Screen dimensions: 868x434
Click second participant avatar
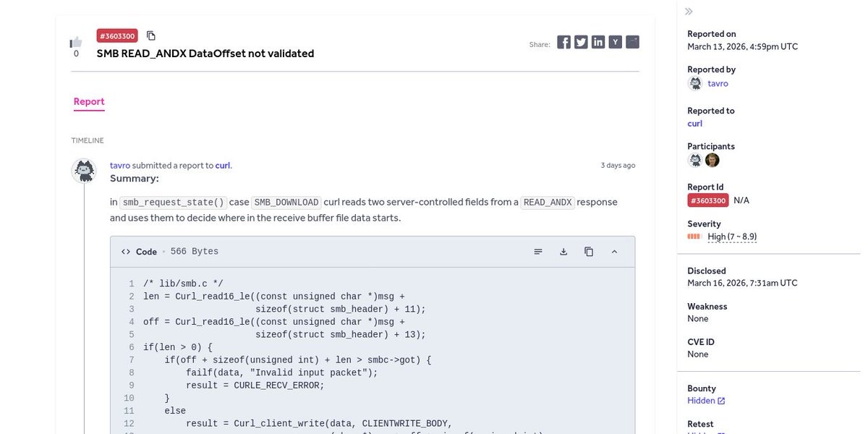click(712, 161)
